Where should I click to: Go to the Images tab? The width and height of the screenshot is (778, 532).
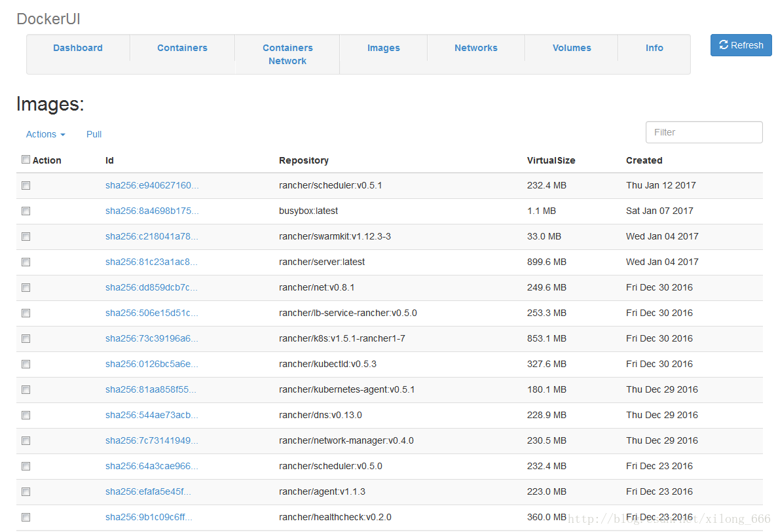[384, 48]
